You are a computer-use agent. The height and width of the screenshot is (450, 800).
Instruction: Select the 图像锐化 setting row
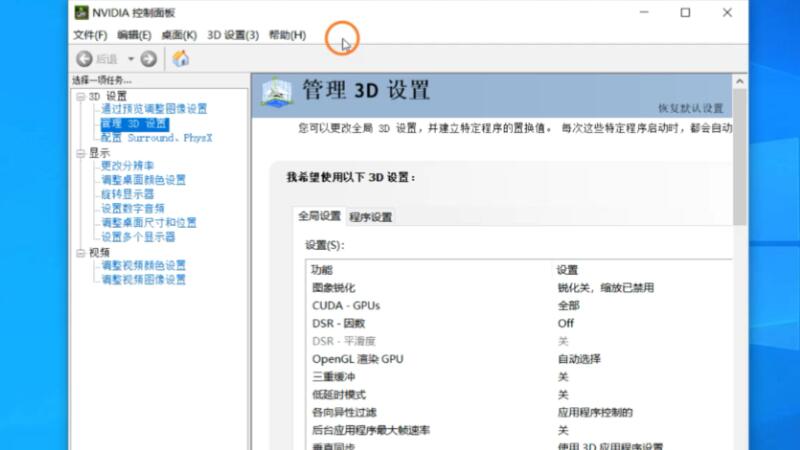[x=430, y=288]
